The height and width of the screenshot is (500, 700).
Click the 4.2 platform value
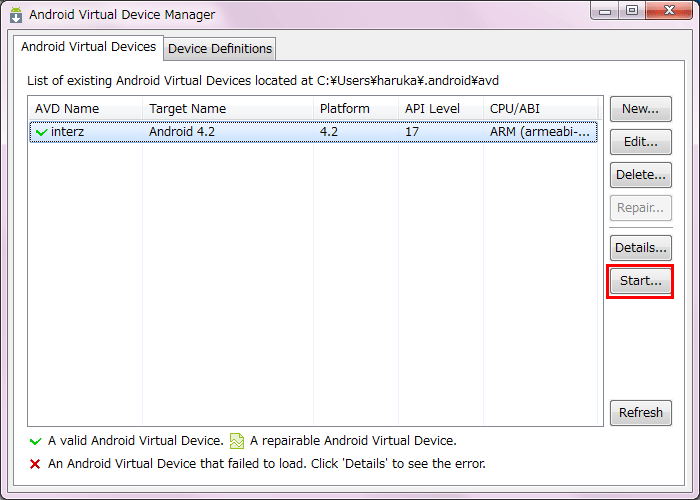(x=329, y=132)
